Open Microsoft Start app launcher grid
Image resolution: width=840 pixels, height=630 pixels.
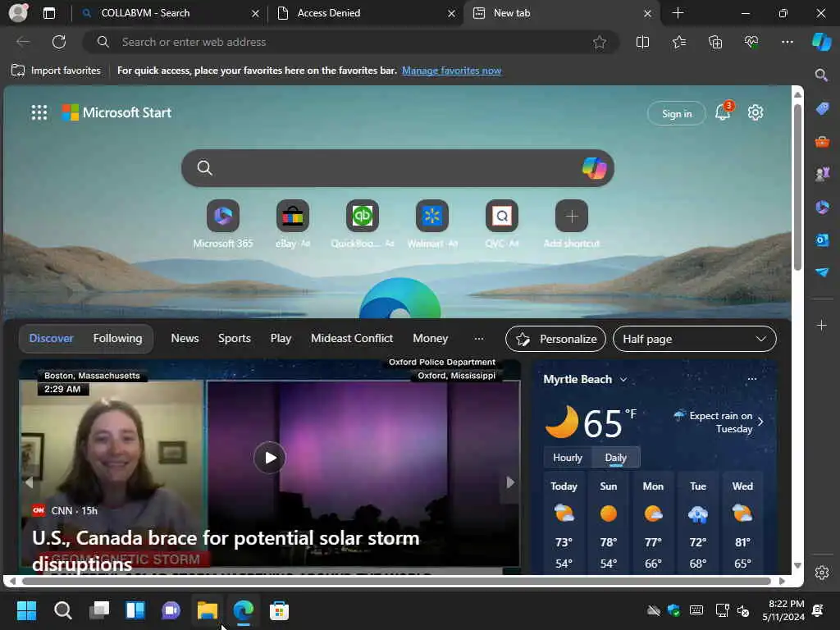pyautogui.click(x=39, y=112)
